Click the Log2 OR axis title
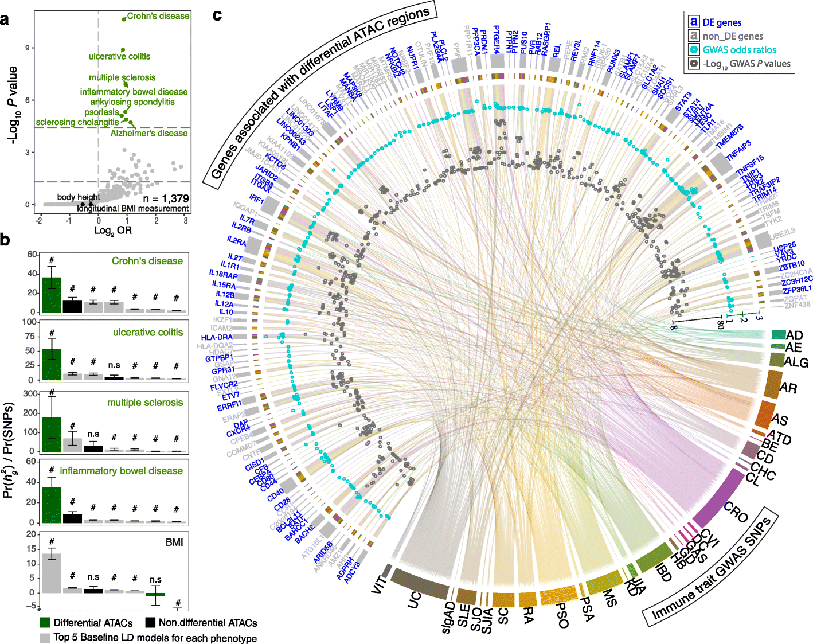The image size is (813, 644). click(x=113, y=231)
